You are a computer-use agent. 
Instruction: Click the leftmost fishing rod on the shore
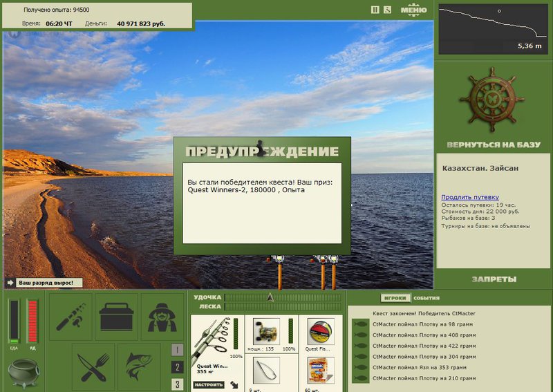pos(279,272)
